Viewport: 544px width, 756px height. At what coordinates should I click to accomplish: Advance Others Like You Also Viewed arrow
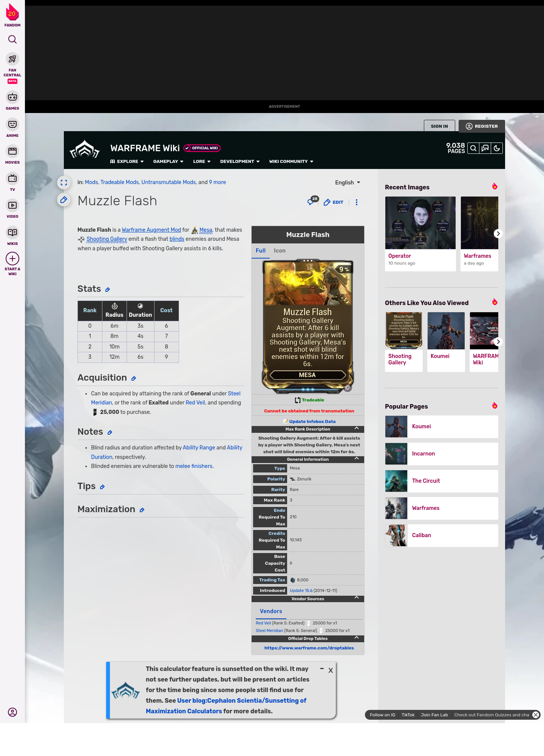pyautogui.click(x=498, y=342)
